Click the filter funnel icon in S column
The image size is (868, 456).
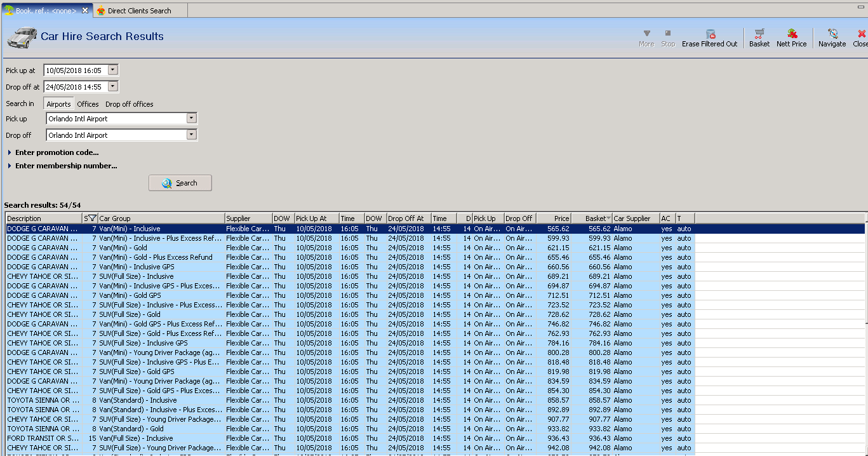coord(92,218)
